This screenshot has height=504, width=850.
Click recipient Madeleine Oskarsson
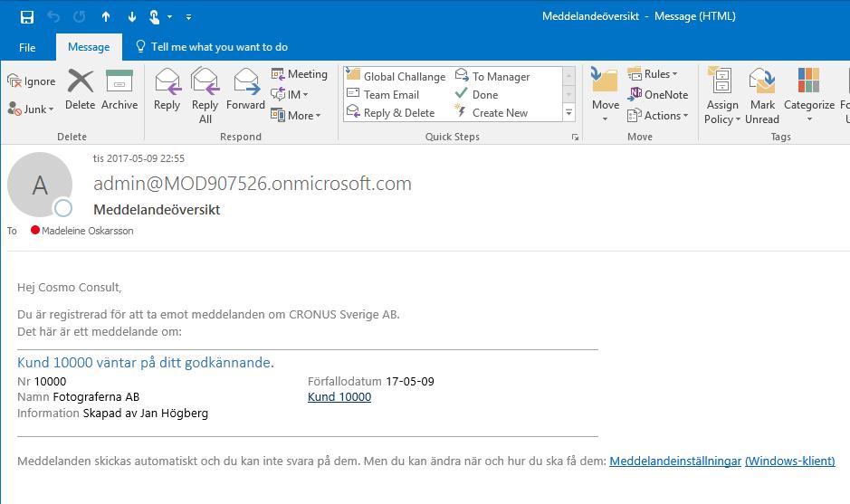87,231
